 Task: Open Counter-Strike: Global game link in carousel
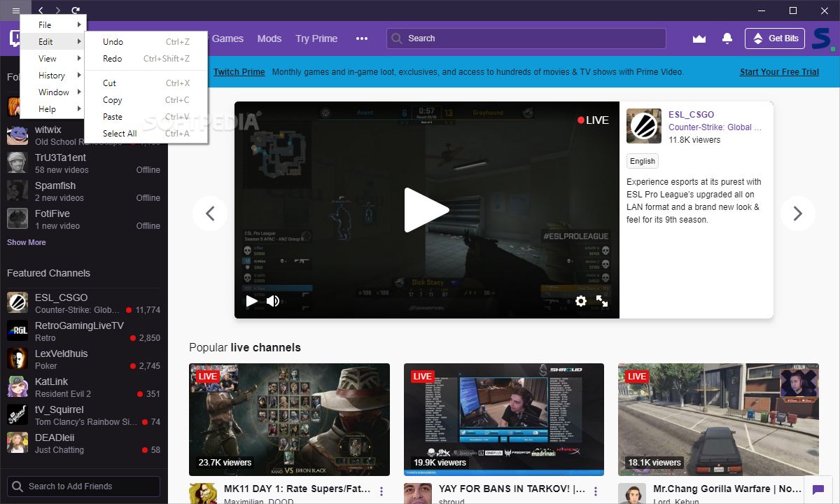point(715,127)
